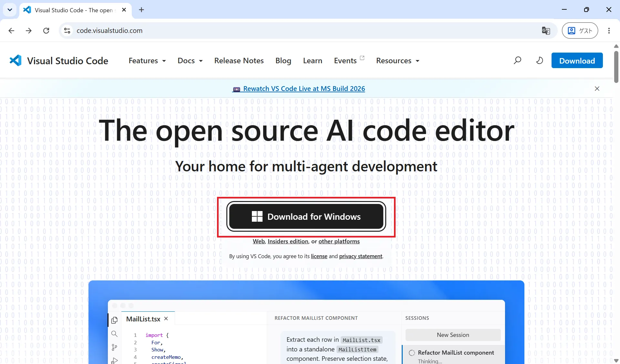Click the 'createMemo,' code line

point(167,357)
